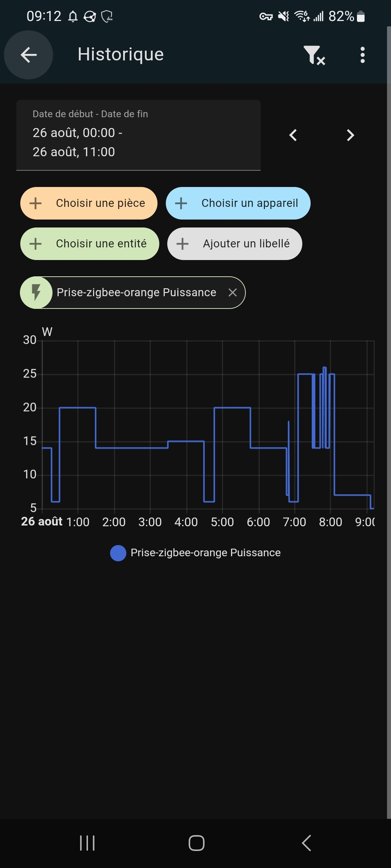This screenshot has height=868, width=391.
Task: Go to the next date range
Action: [350, 135]
